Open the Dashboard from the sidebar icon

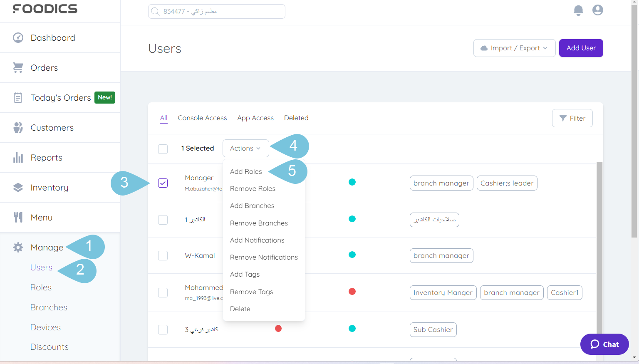(x=17, y=37)
